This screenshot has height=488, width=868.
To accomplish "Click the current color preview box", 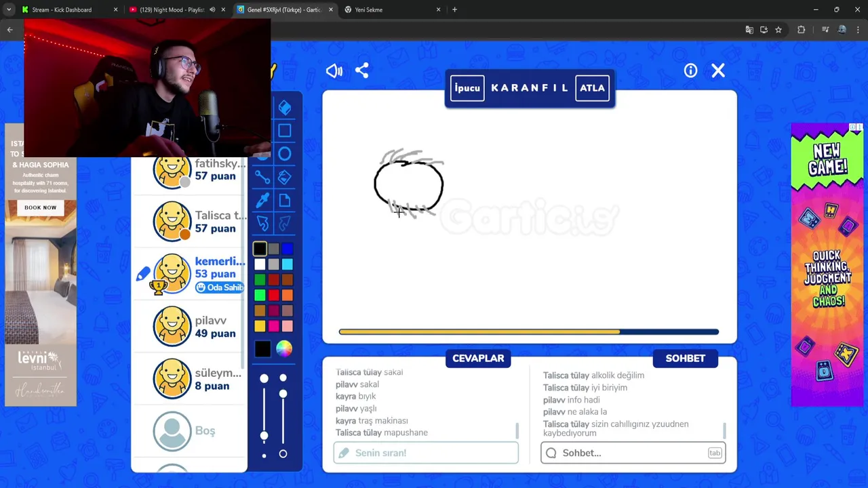I will (263, 349).
